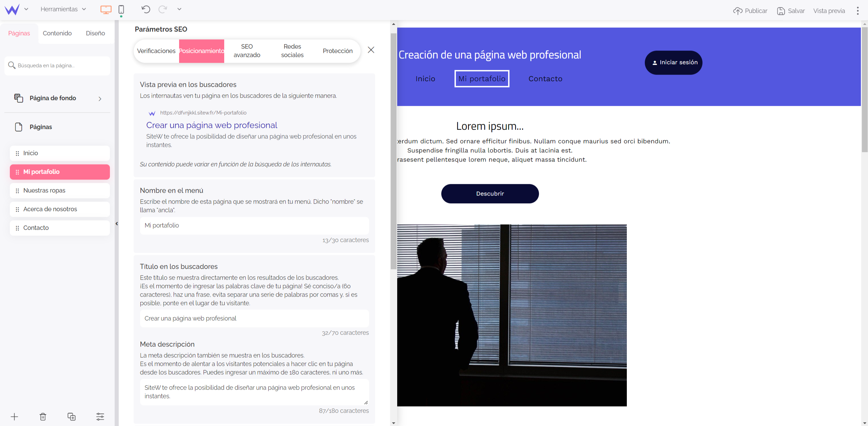Open the Redes sociales tab
Viewport: 868px width, 426px height.
point(292,51)
